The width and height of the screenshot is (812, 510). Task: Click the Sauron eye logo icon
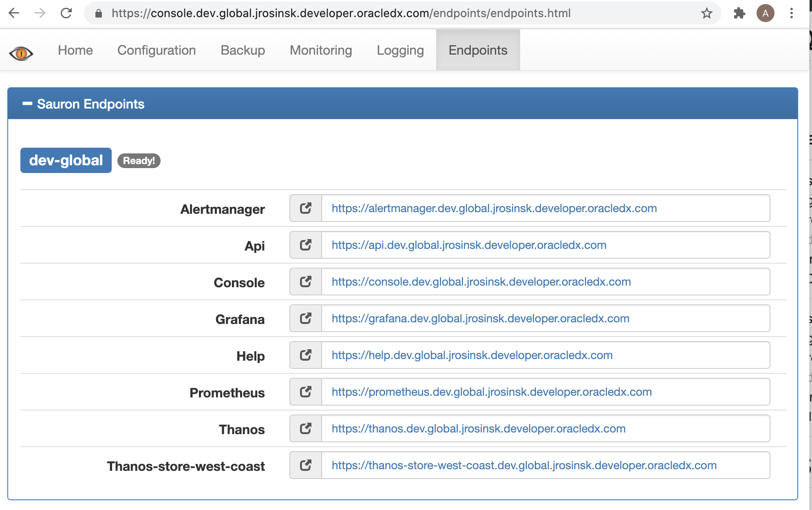pyautogui.click(x=21, y=53)
